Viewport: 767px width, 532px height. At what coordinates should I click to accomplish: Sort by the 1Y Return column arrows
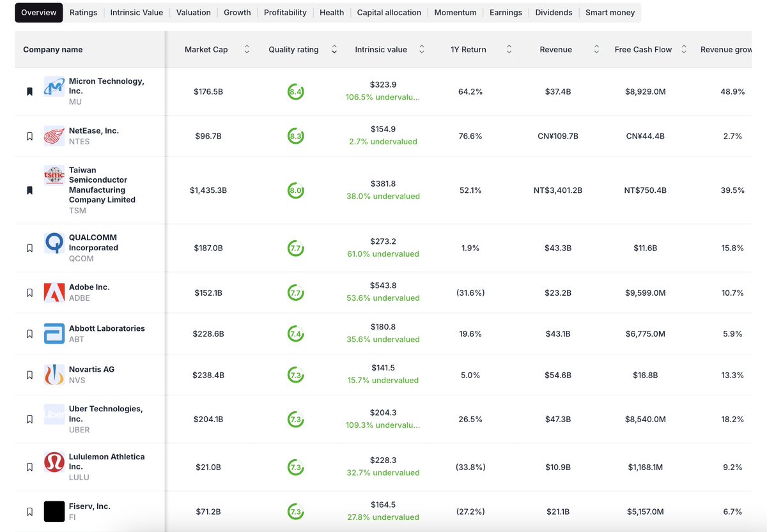[509, 49]
